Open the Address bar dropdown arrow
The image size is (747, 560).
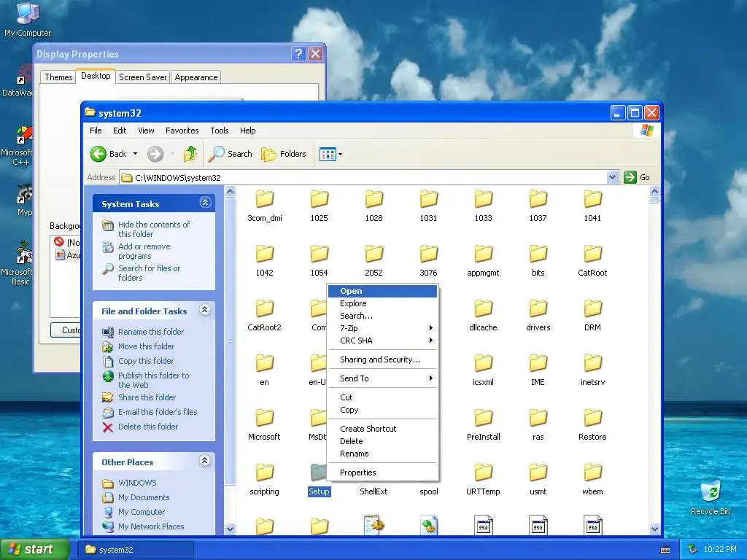pos(612,177)
